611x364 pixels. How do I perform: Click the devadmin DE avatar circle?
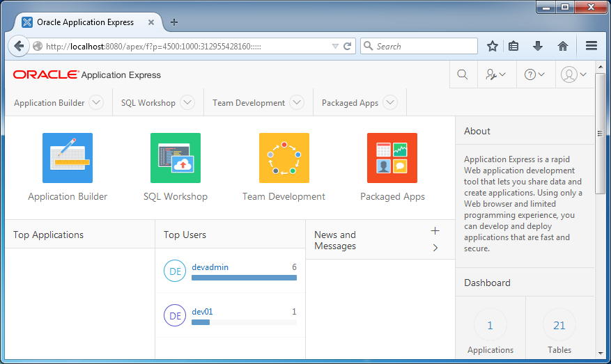(x=175, y=271)
